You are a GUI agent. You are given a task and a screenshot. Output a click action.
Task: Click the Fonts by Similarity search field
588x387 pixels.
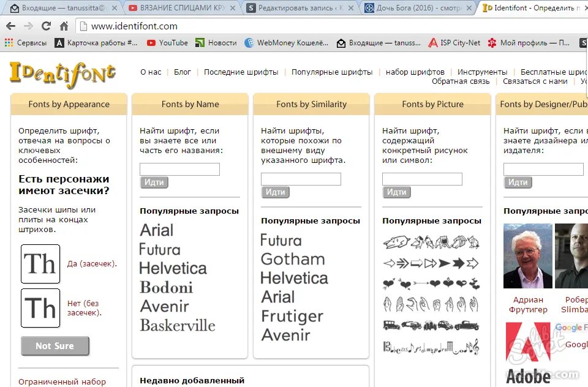coord(301,179)
